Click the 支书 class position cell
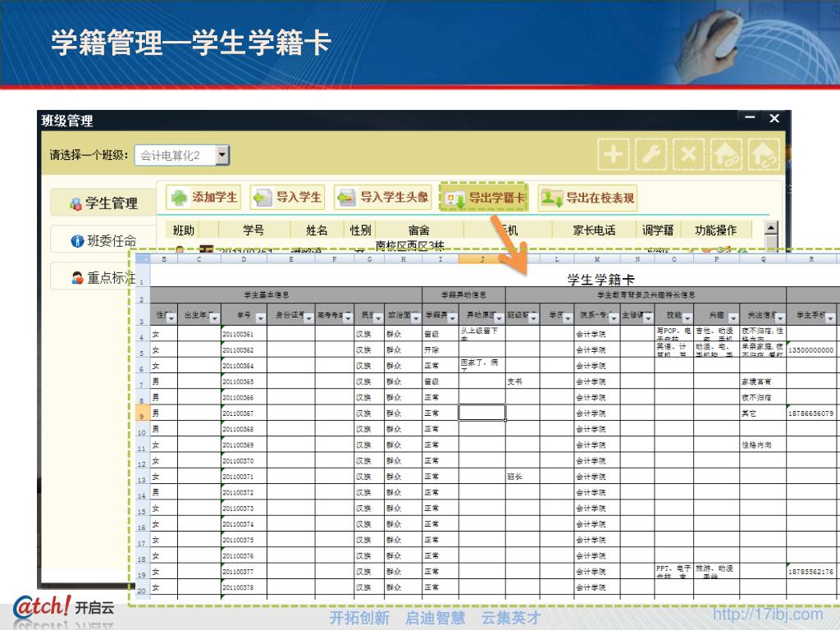The height and width of the screenshot is (630, 840). tap(523, 382)
